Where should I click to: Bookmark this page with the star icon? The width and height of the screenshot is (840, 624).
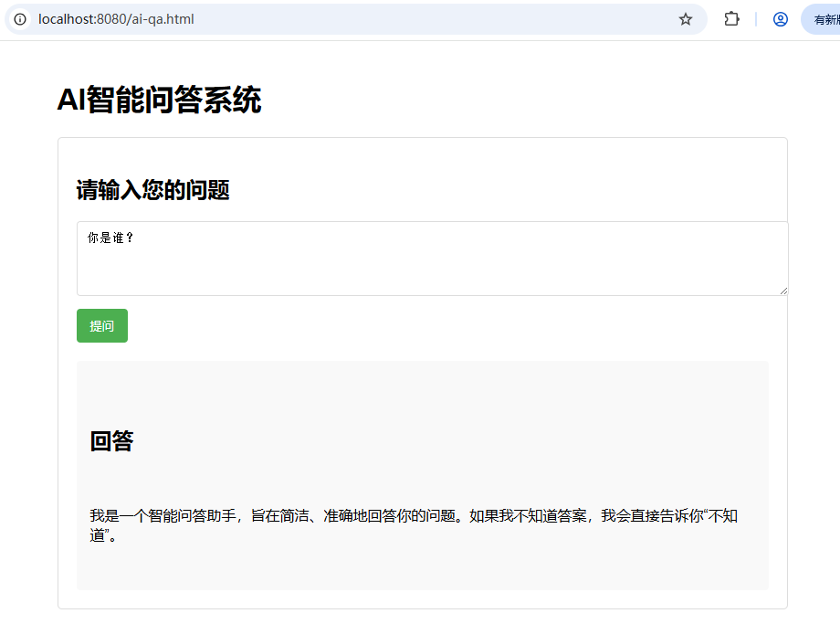(x=686, y=19)
